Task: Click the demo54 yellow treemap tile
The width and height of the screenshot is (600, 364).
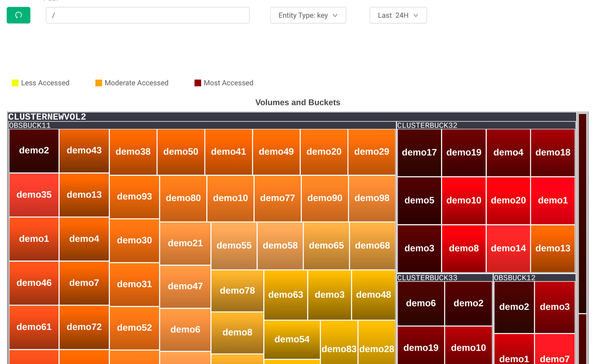Action: (x=292, y=339)
